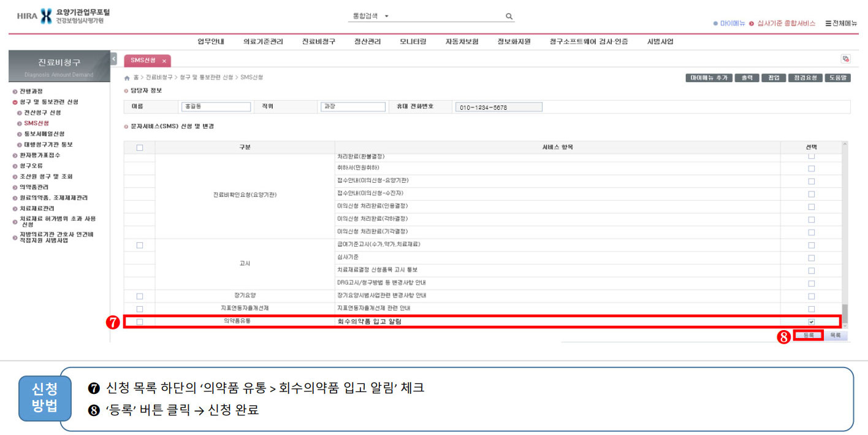Screen dimensions: 868x435
Task: Open the 통합검색 dropdown arrow
Action: [x=387, y=17]
